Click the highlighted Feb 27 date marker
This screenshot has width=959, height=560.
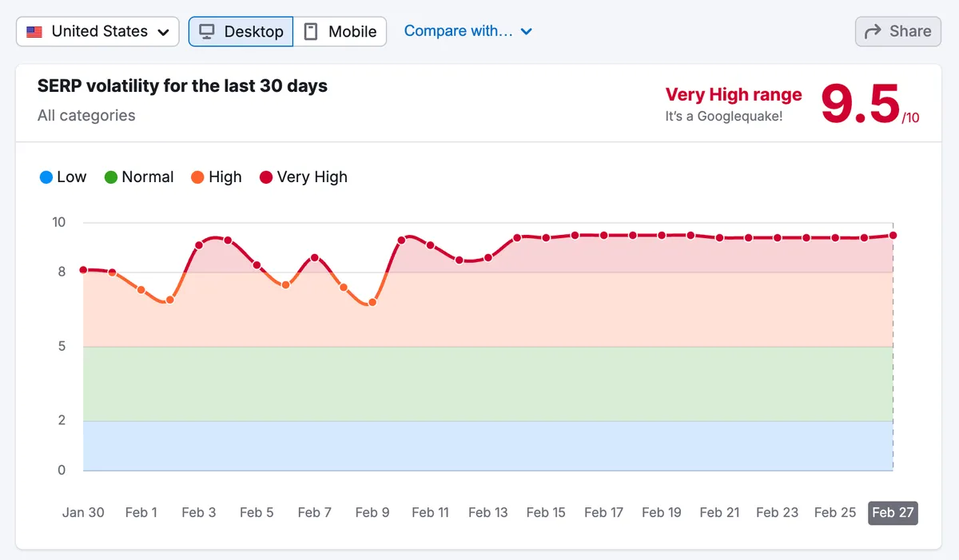point(893,513)
